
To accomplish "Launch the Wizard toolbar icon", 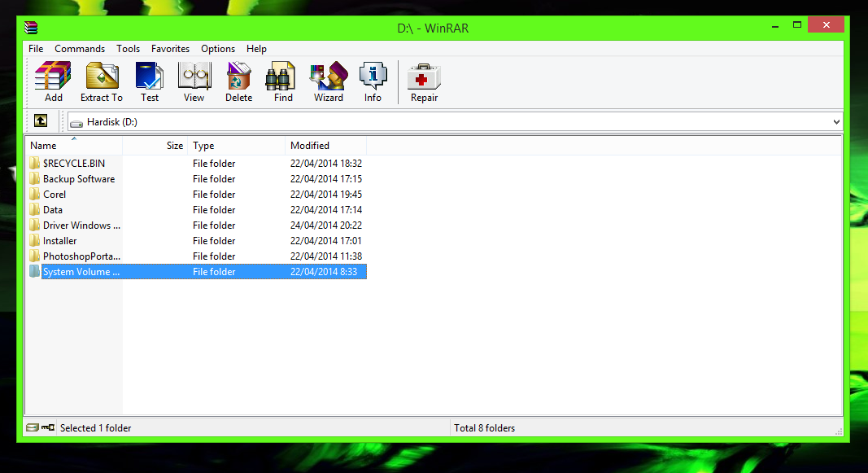I will [329, 77].
